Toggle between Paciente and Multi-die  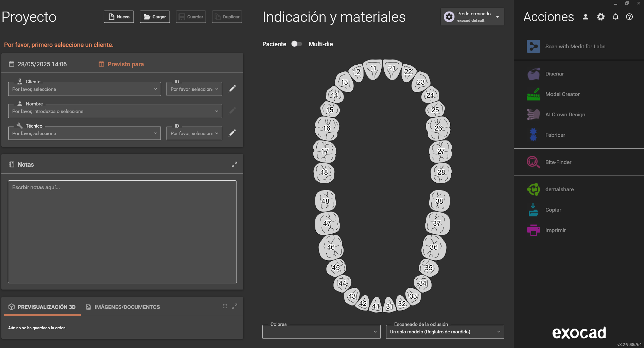coord(296,44)
